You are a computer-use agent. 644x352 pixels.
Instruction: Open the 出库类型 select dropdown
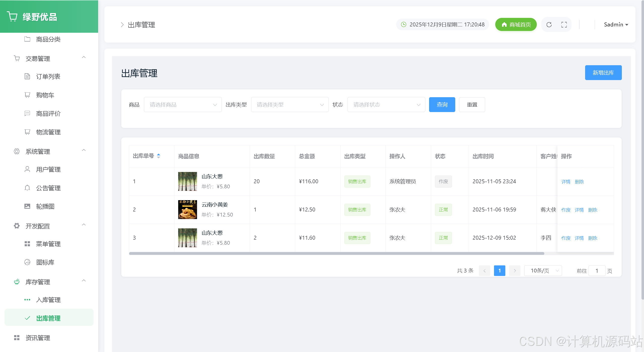[x=289, y=104]
